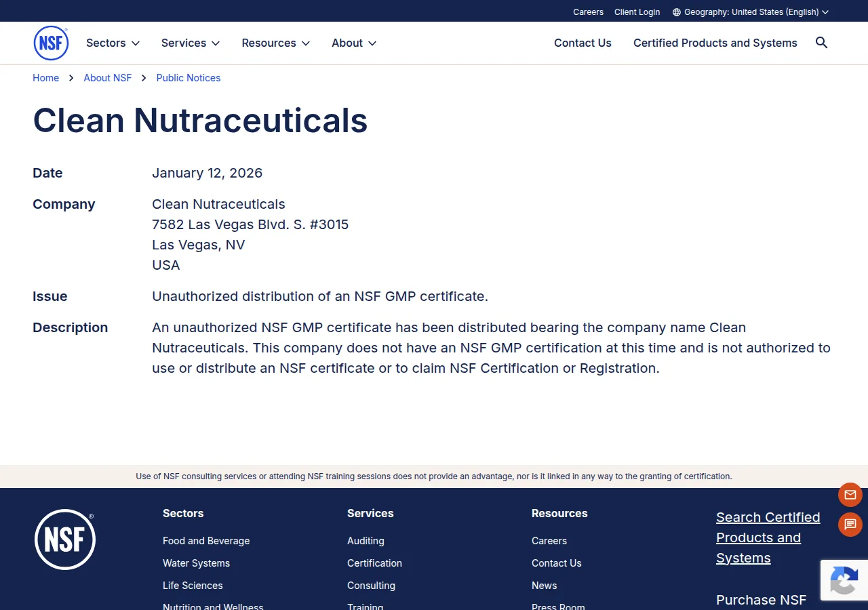The image size is (868, 610).
Task: Click Certification in footer Services
Action: coord(374,563)
